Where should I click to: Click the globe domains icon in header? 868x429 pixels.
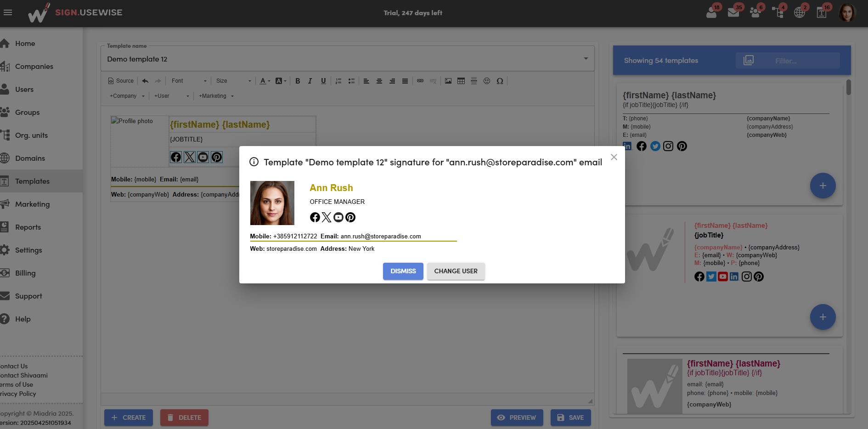point(800,12)
